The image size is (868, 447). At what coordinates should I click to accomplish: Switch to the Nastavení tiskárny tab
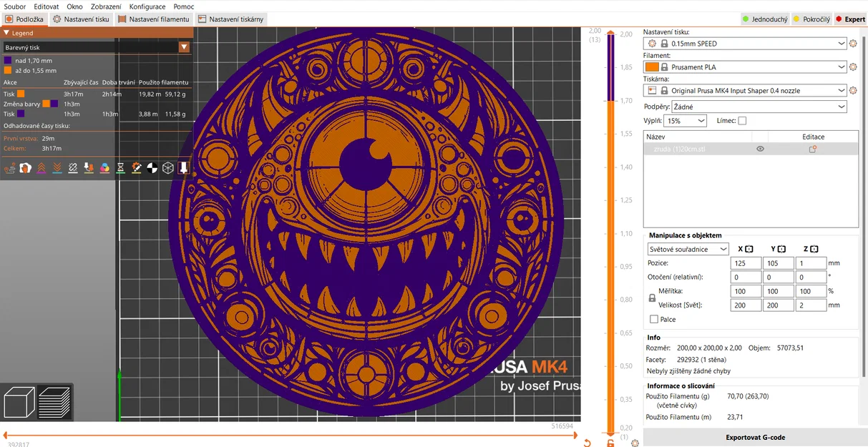pyautogui.click(x=231, y=19)
